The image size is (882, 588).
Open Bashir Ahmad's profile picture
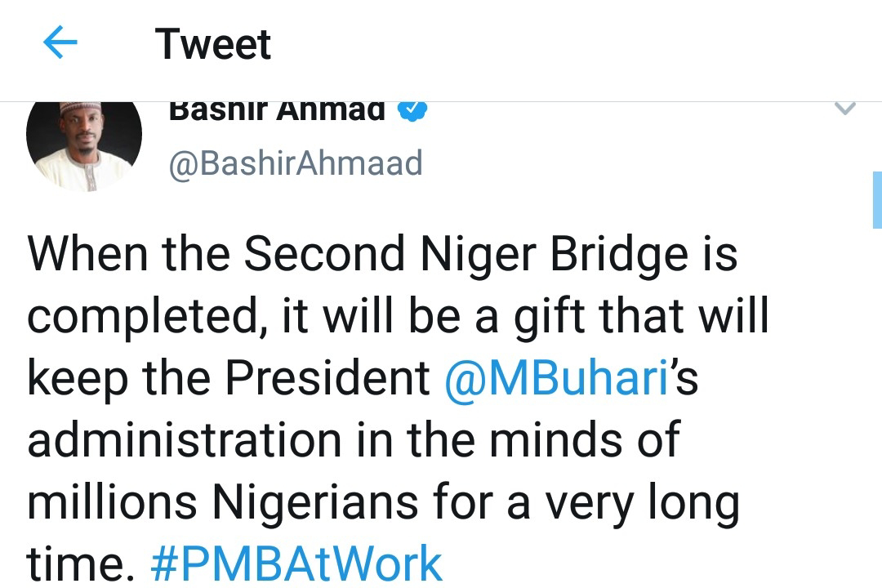pyautogui.click(x=84, y=139)
